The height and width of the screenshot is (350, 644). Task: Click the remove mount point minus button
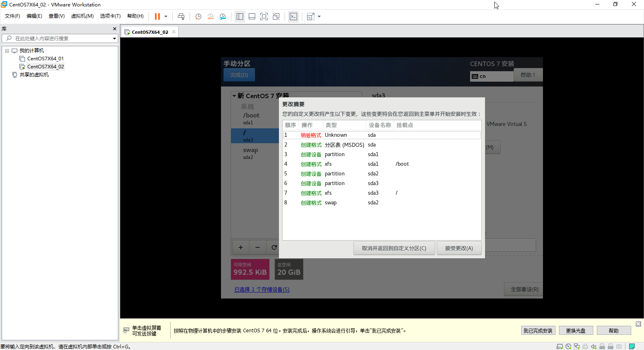pyautogui.click(x=258, y=247)
